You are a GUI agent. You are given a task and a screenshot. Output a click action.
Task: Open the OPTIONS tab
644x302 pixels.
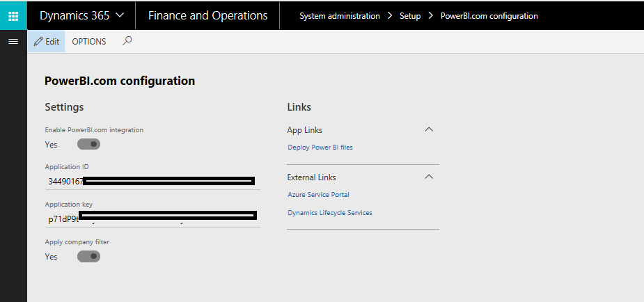pos(89,42)
